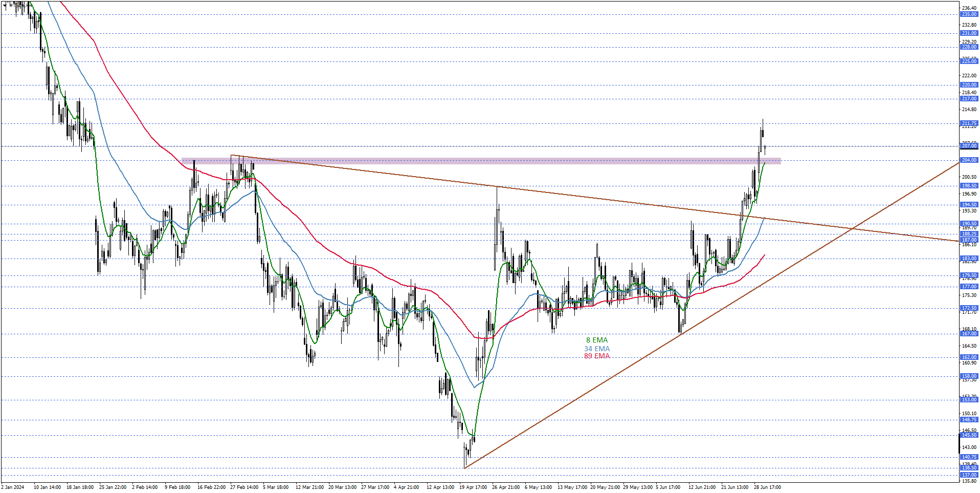This screenshot has width=980, height=493.
Task: Click the '27 Mar 17:00' date label
Action: coord(375,487)
